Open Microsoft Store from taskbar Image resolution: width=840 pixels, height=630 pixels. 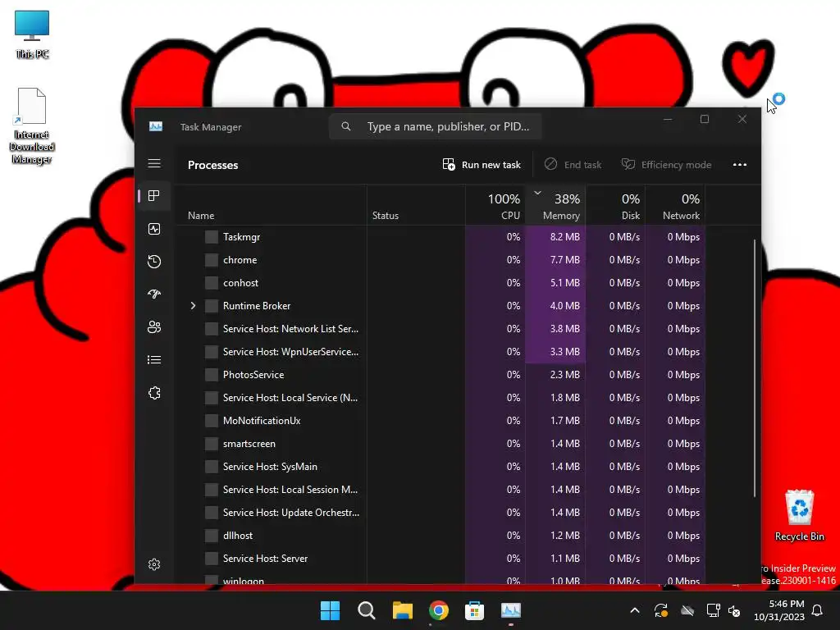coord(475,610)
